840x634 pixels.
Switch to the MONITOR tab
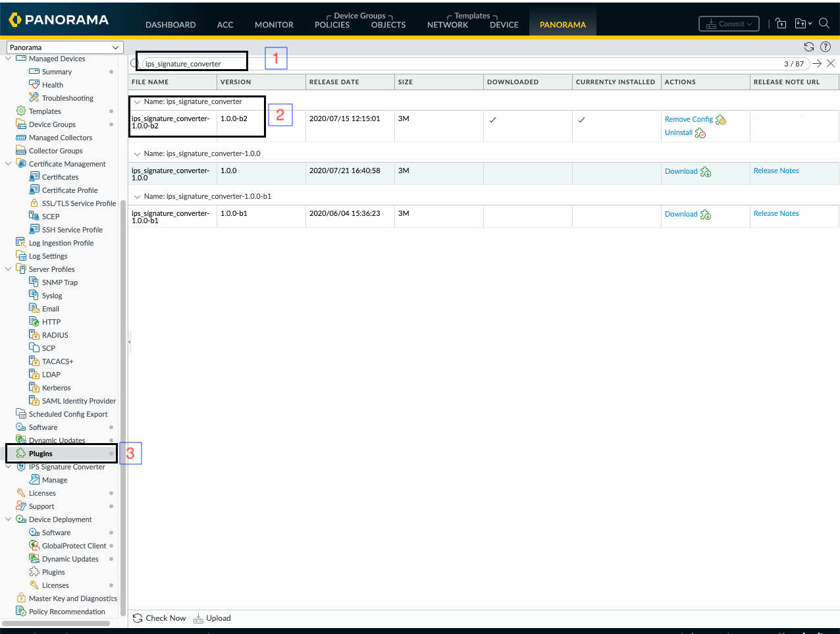click(x=274, y=25)
